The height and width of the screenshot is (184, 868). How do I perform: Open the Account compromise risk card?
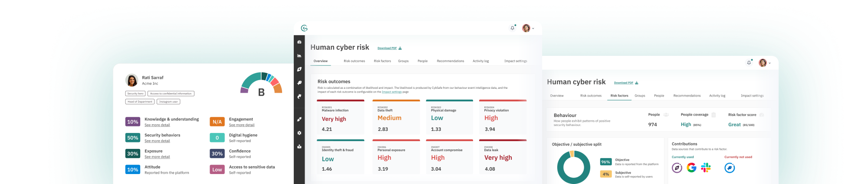[449, 157]
